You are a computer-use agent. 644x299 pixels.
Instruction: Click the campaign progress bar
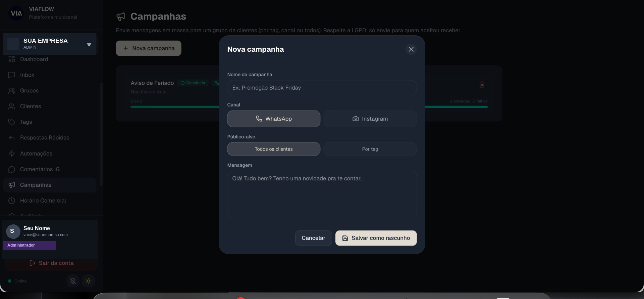[309, 107]
